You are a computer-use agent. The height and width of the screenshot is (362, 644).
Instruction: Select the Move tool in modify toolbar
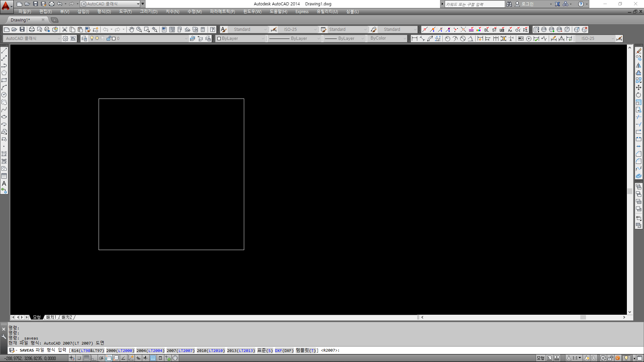coord(639,87)
